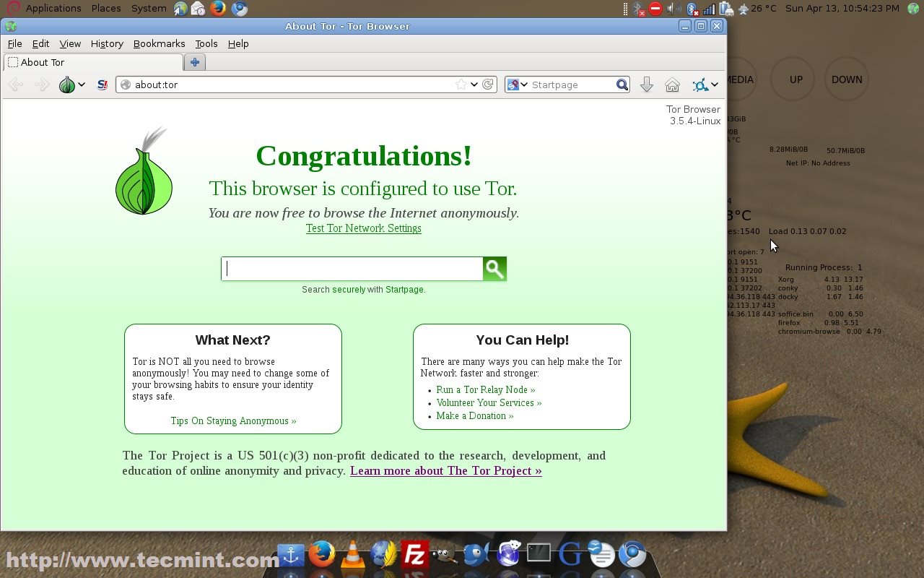The height and width of the screenshot is (578, 924).
Task: Click the green search button on page
Action: (x=494, y=269)
